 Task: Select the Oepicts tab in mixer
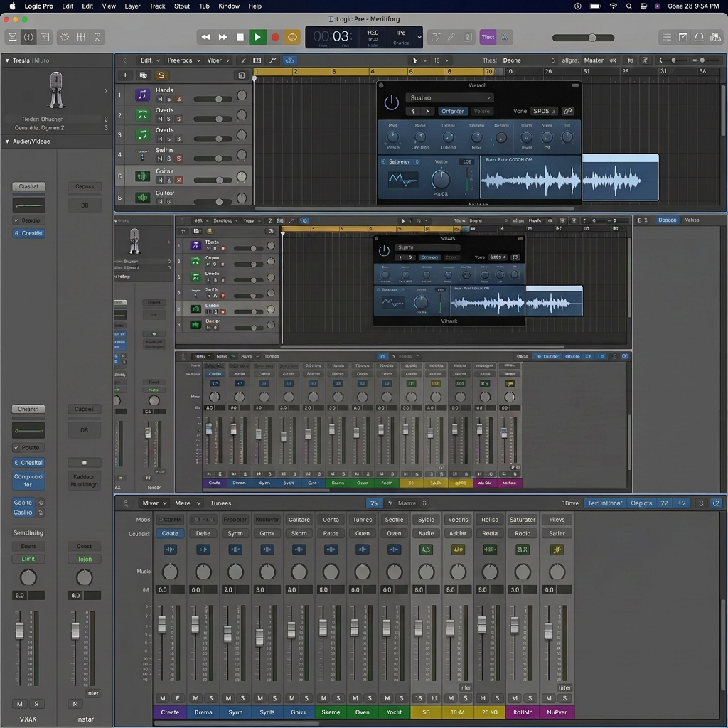641,503
